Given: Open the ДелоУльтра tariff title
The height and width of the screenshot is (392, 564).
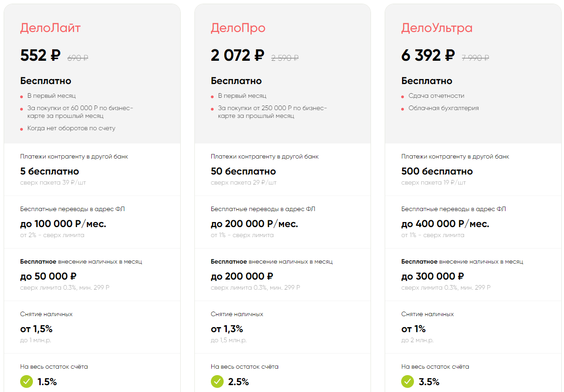Looking at the screenshot, I should [437, 28].
